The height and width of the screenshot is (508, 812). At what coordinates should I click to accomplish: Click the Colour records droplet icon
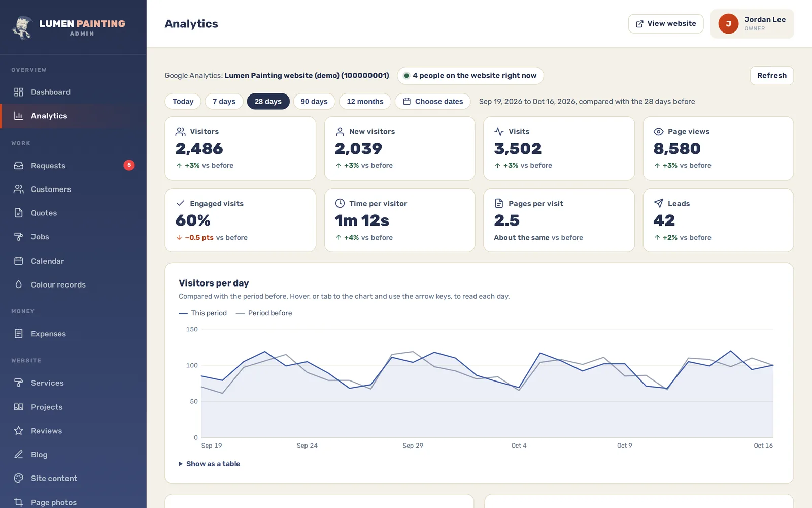tap(19, 284)
